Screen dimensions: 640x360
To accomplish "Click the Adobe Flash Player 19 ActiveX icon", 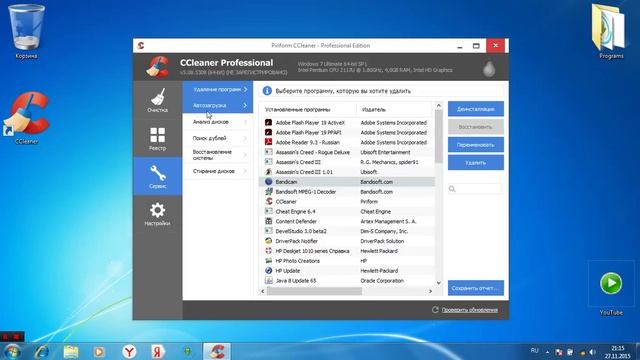I will (268, 122).
